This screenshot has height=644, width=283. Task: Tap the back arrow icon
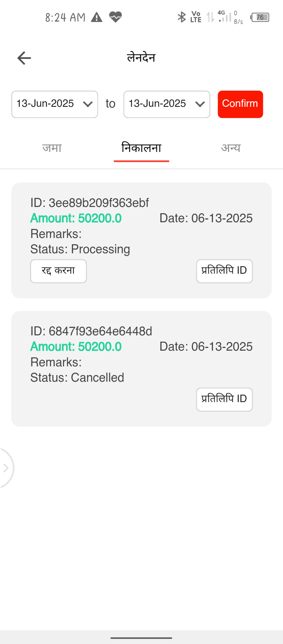(x=24, y=58)
